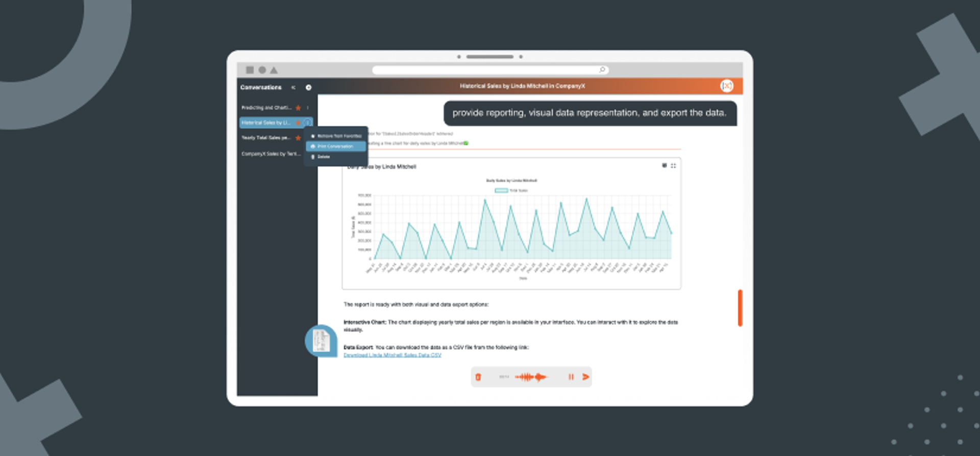Toggle favorite star on 'Yearly Total Sales pe...' conversation
Image resolution: width=980 pixels, height=456 pixels.
click(x=298, y=138)
